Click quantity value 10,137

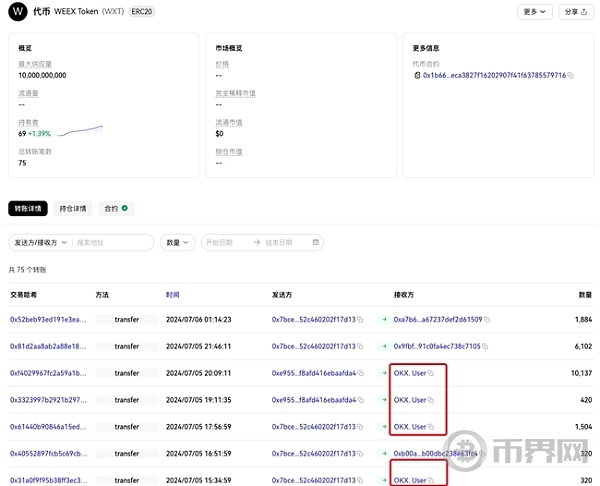[x=581, y=373]
